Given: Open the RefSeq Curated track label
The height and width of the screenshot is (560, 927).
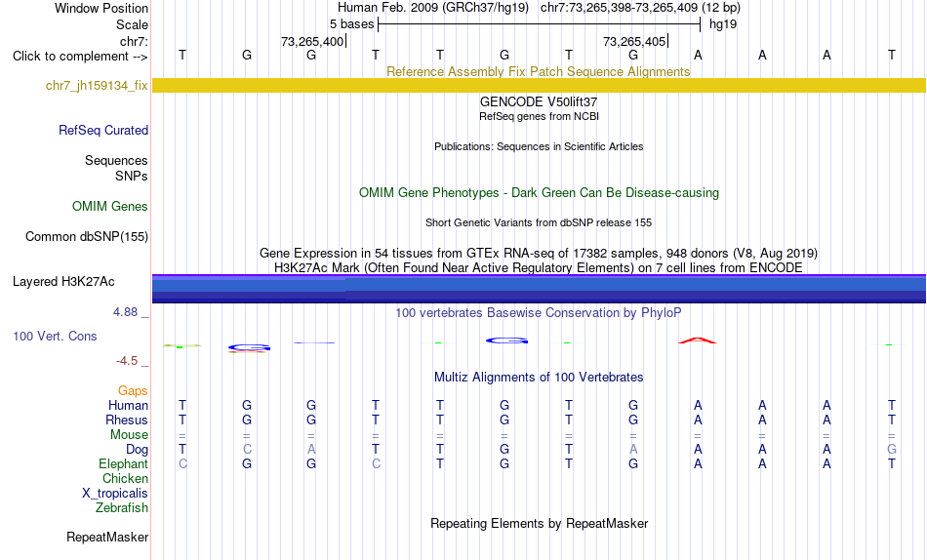Looking at the screenshot, I should [103, 130].
